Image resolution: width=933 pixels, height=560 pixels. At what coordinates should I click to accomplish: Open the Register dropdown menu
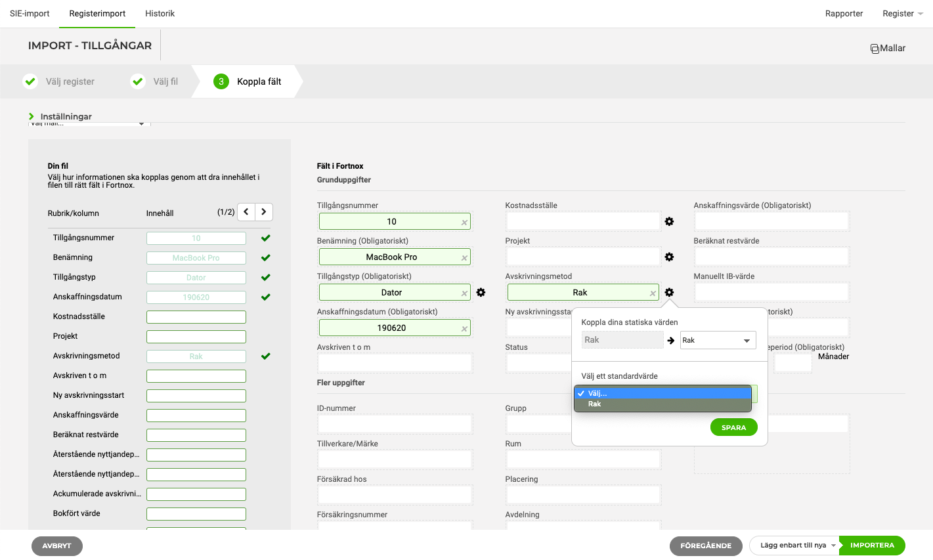(x=903, y=14)
